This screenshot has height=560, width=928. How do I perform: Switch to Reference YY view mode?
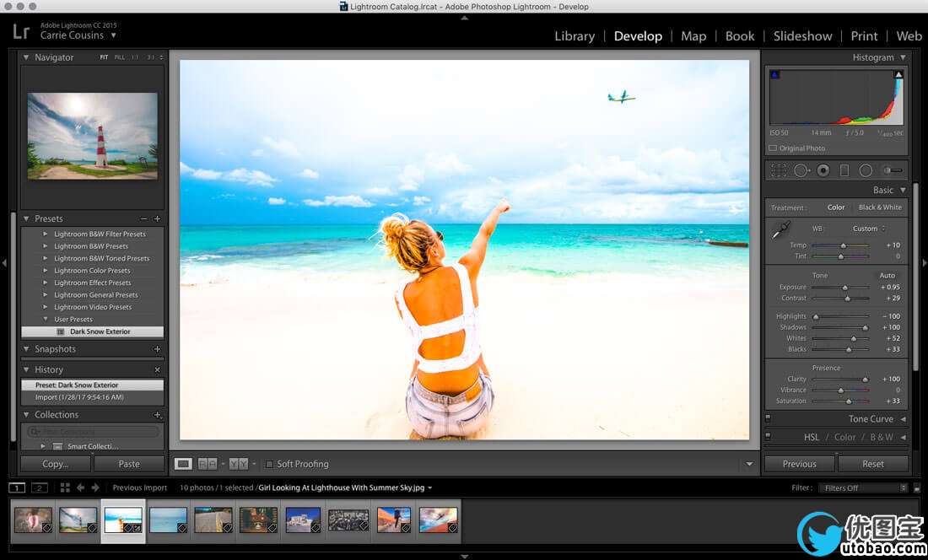(239, 464)
